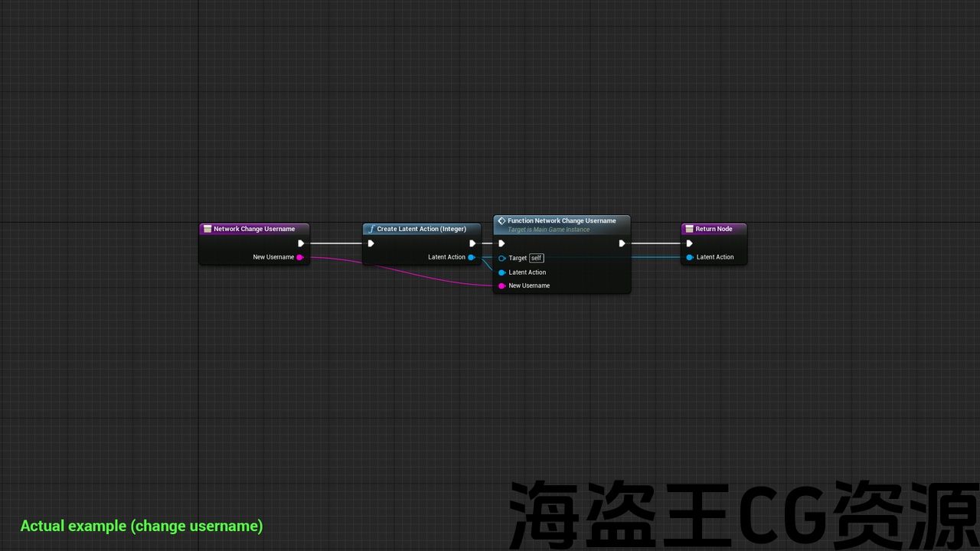Click the exec input pin of Function Network Change Username

501,243
